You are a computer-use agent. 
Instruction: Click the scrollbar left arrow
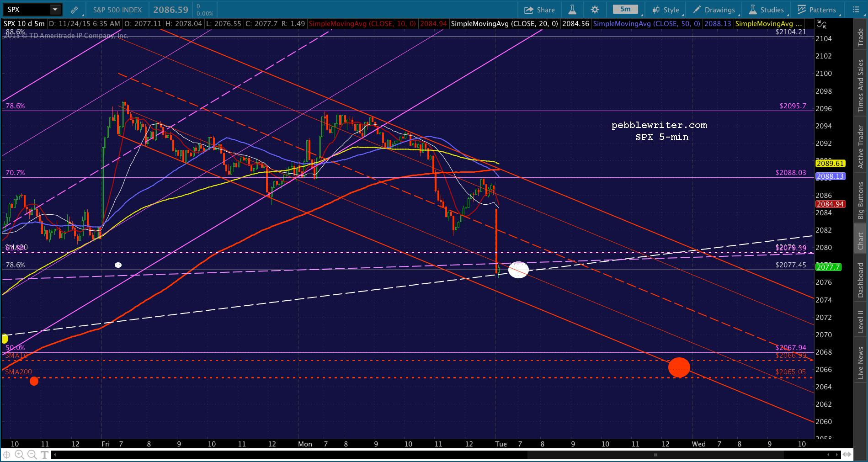pos(55,455)
